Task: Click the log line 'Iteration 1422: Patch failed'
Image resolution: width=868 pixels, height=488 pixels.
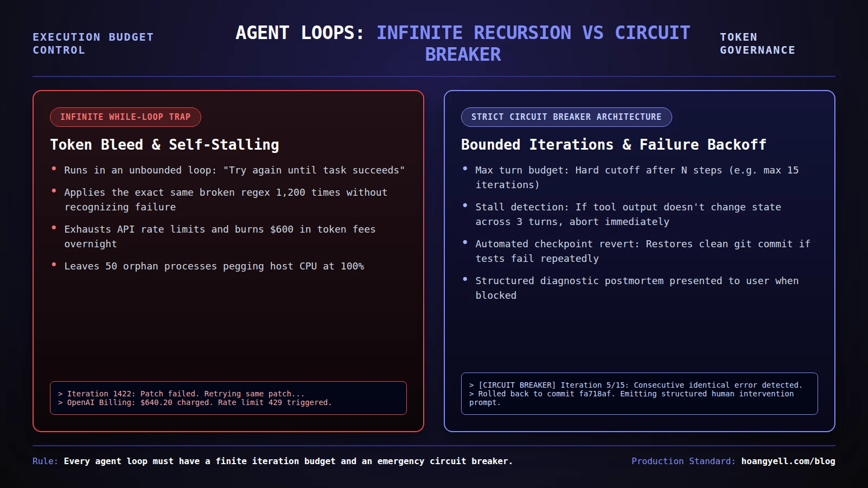Action: pos(181,394)
